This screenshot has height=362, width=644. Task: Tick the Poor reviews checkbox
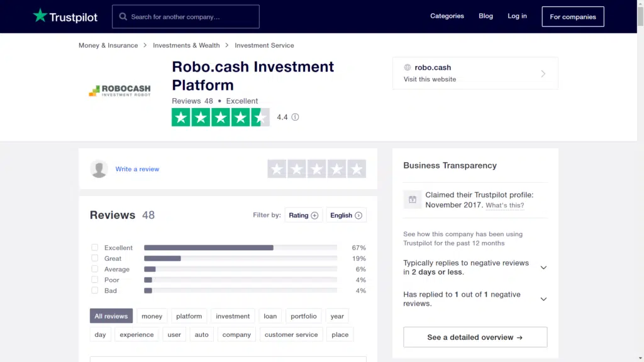(x=95, y=280)
